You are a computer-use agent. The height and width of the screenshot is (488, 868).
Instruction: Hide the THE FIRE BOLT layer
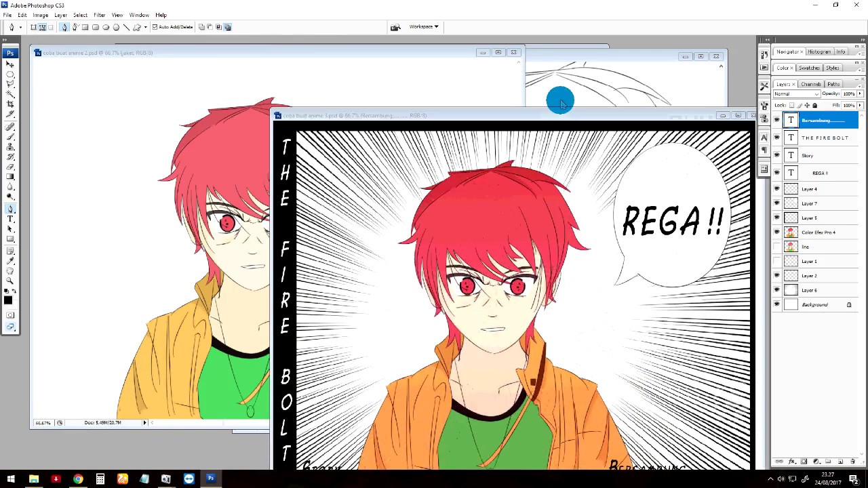pyautogui.click(x=777, y=138)
